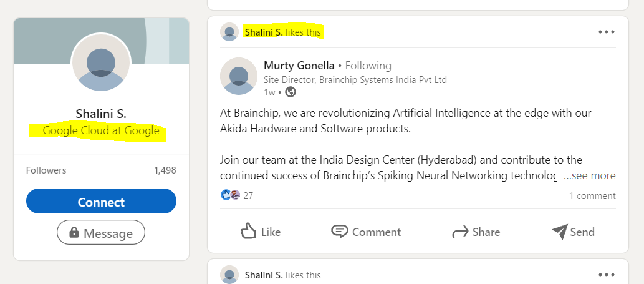Click the Send paper plane icon
This screenshot has width=644, height=284.
(x=560, y=232)
